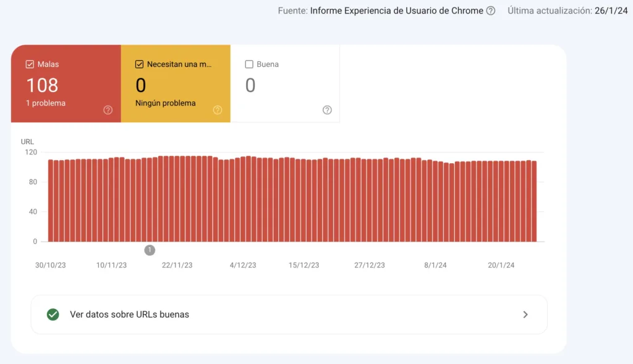Click the 80 value on the URL axis

tap(33, 182)
